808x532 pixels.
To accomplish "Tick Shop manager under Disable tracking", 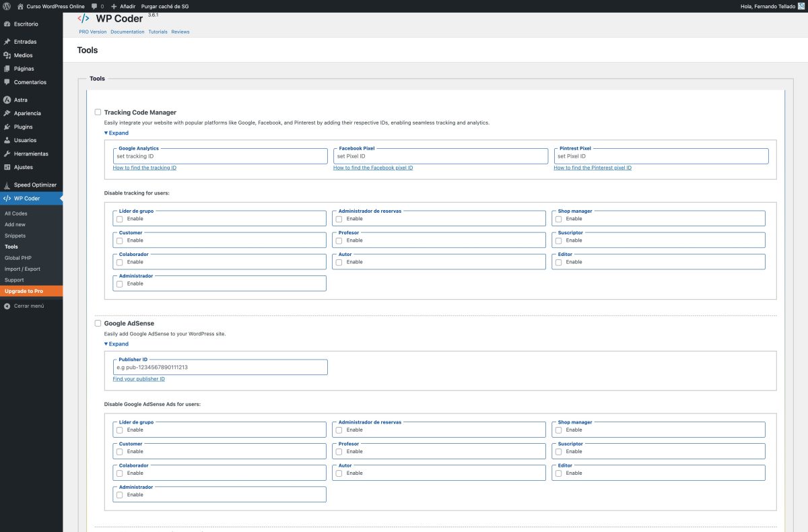I will pyautogui.click(x=558, y=219).
